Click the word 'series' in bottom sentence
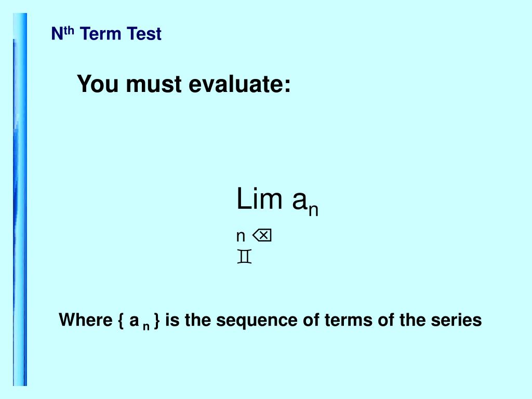 point(456,320)
